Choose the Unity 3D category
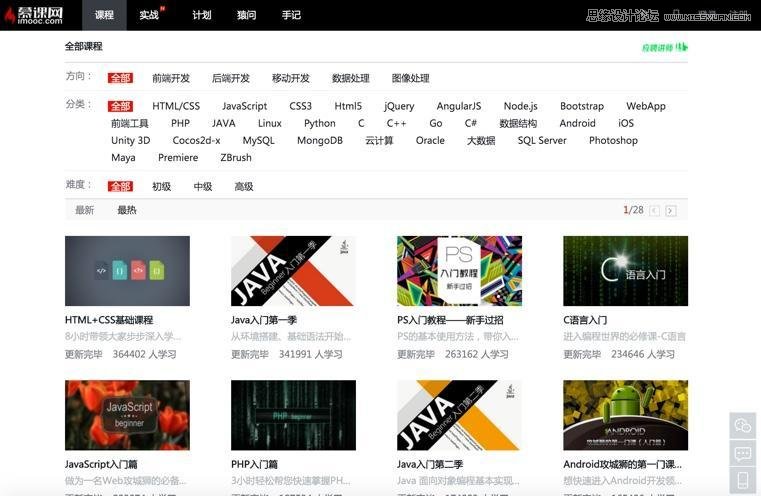The image size is (761, 496). [x=131, y=141]
